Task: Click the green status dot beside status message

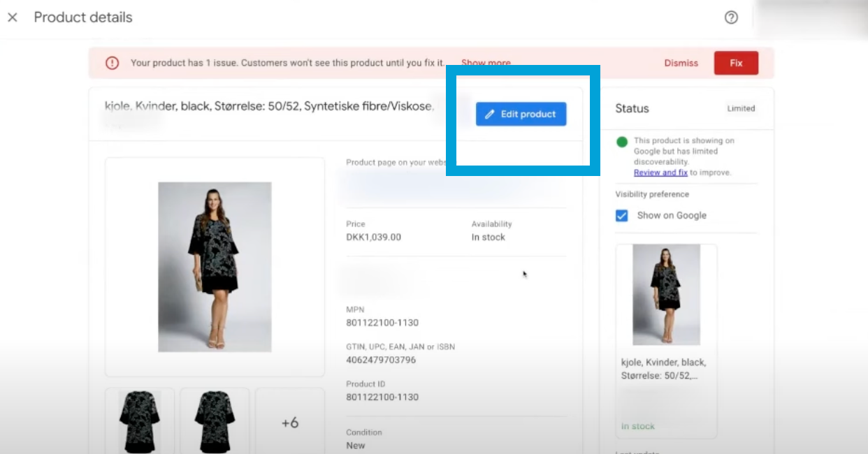Action: click(623, 141)
